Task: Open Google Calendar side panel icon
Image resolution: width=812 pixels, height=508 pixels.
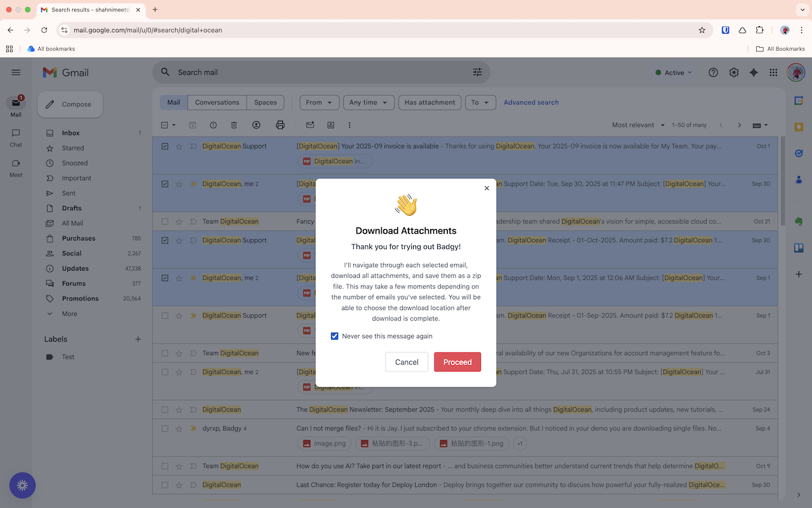Action: pos(799,100)
